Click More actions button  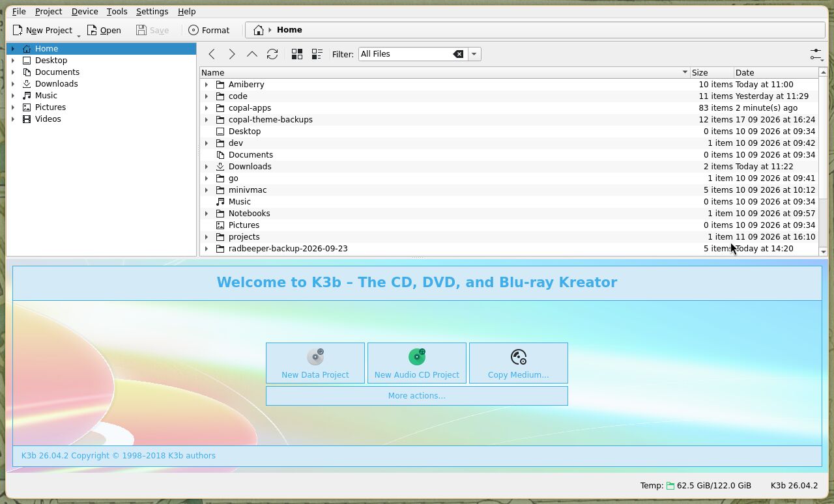coord(417,396)
